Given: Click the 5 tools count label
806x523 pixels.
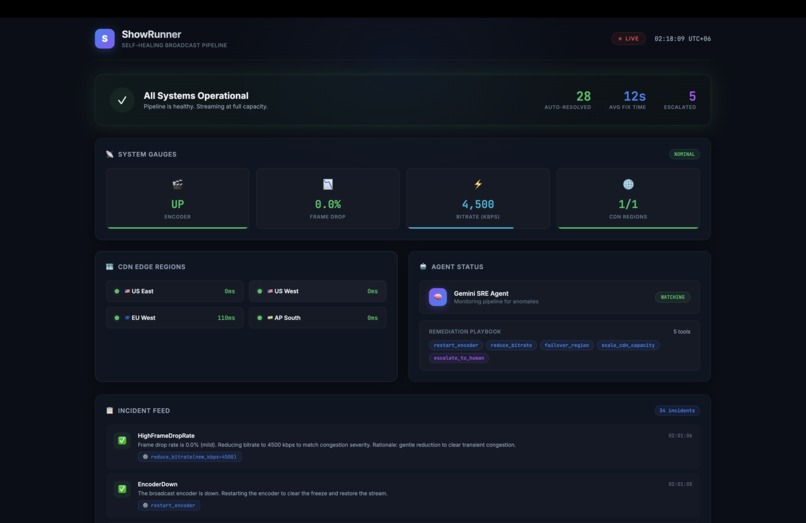Looking at the screenshot, I should pos(682,332).
